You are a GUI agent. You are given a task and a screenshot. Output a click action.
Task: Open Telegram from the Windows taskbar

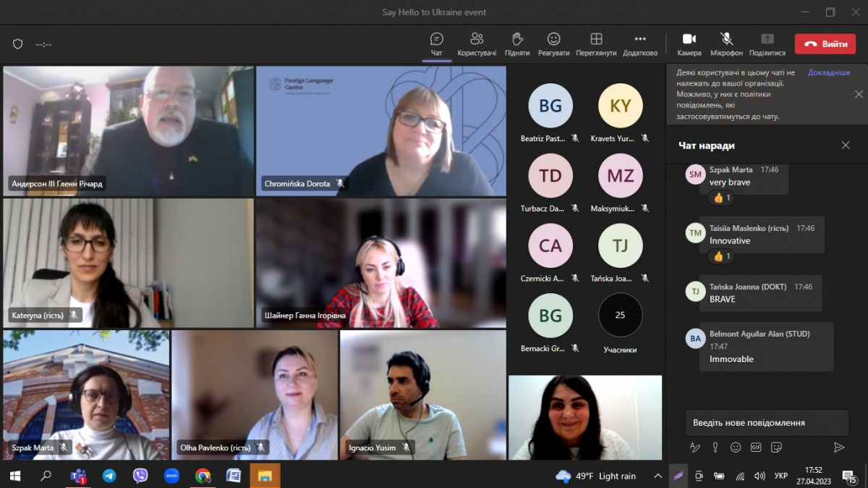[x=109, y=476]
